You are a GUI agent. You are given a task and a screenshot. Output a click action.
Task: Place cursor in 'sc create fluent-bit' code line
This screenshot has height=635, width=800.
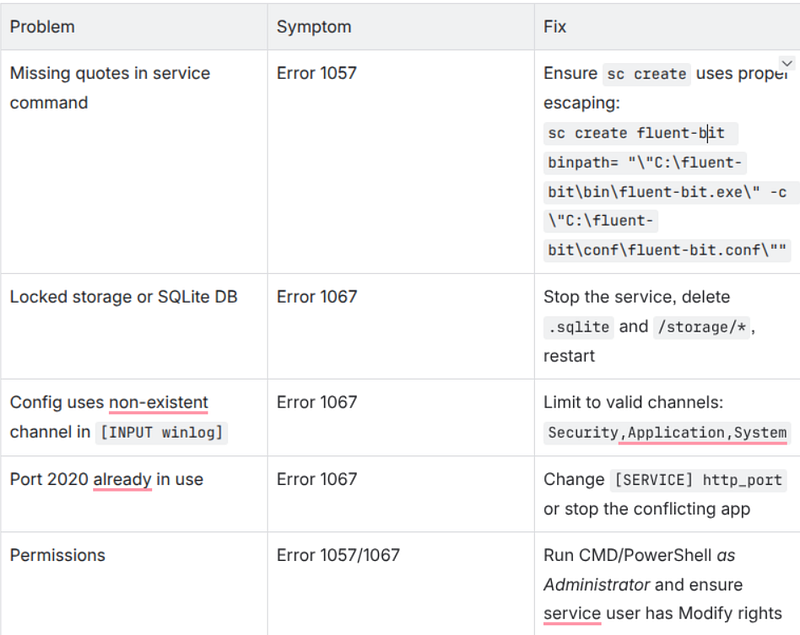point(640,133)
